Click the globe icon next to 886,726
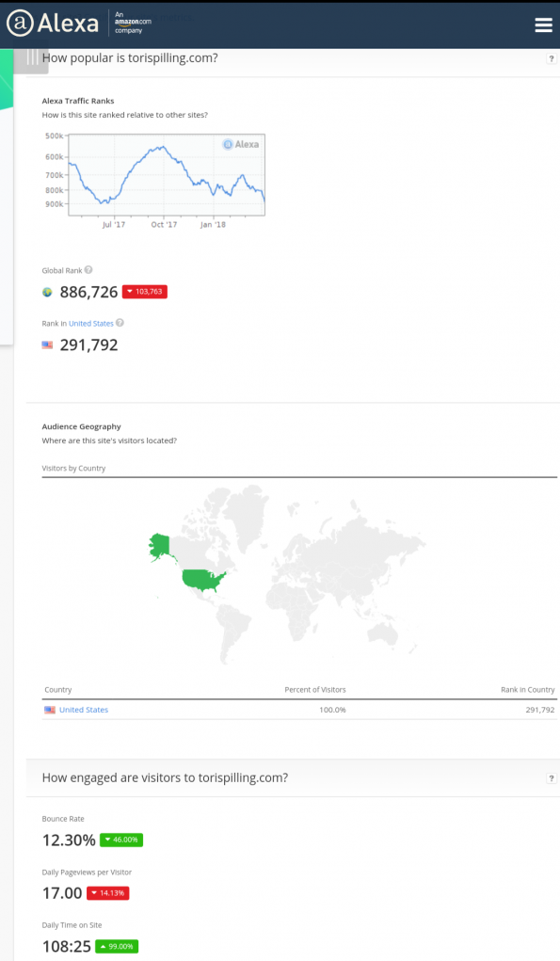Image resolution: width=560 pixels, height=961 pixels. pos(47,292)
